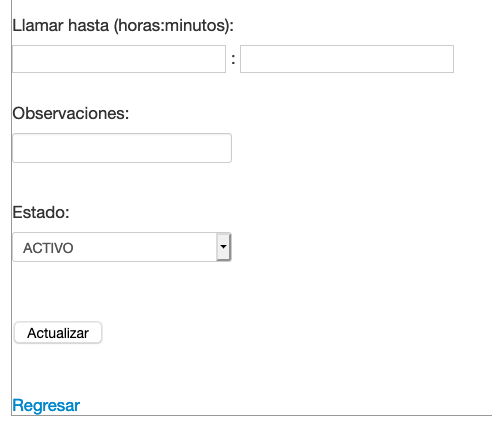Go back using the blue Regresar text

click(46, 405)
